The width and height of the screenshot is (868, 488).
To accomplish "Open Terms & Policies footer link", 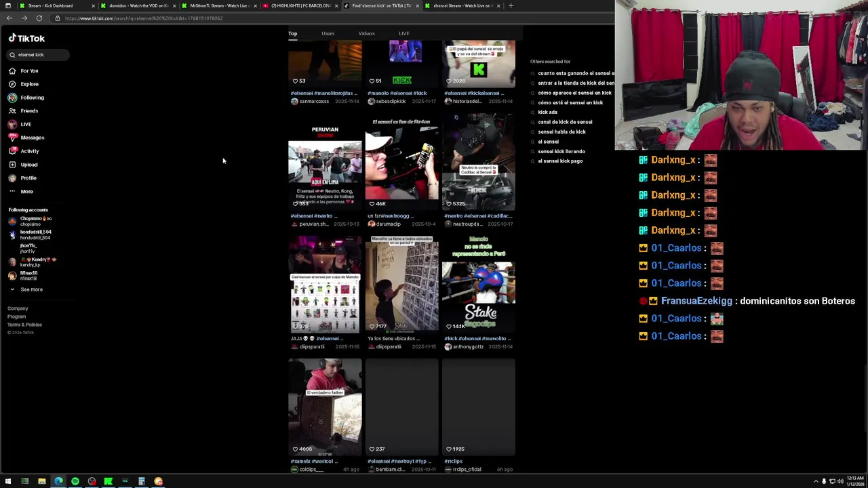I will pyautogui.click(x=24, y=325).
